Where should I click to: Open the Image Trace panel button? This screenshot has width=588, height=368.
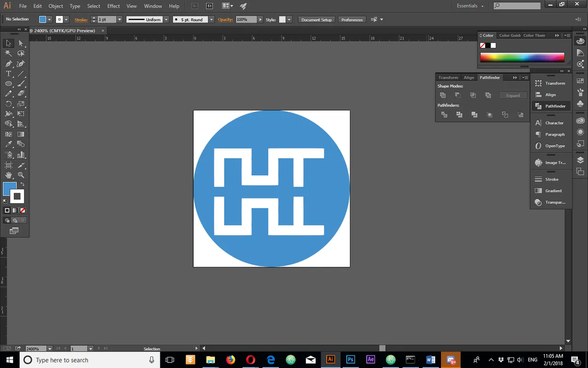tap(551, 162)
